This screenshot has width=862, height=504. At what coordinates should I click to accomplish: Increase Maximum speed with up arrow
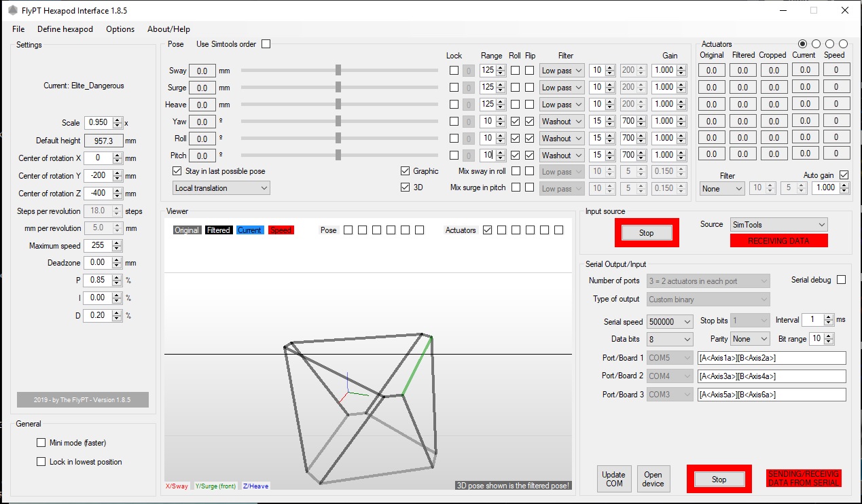coord(118,243)
